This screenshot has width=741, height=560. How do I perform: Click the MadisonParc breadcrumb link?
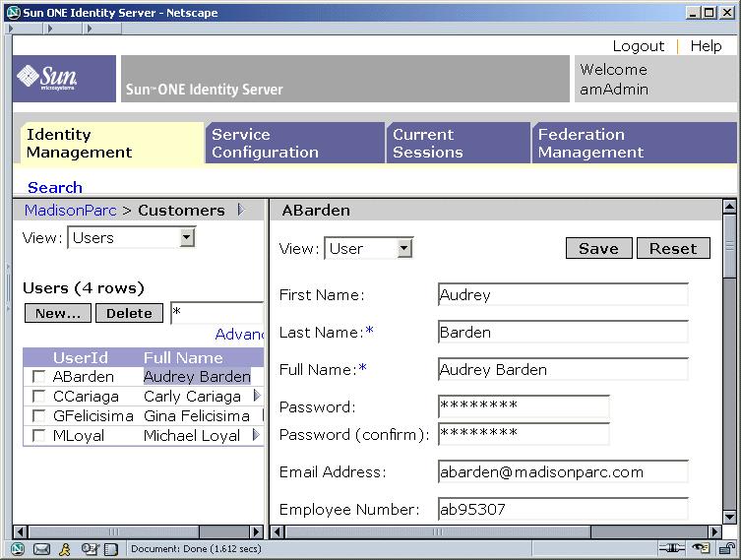[x=71, y=210]
